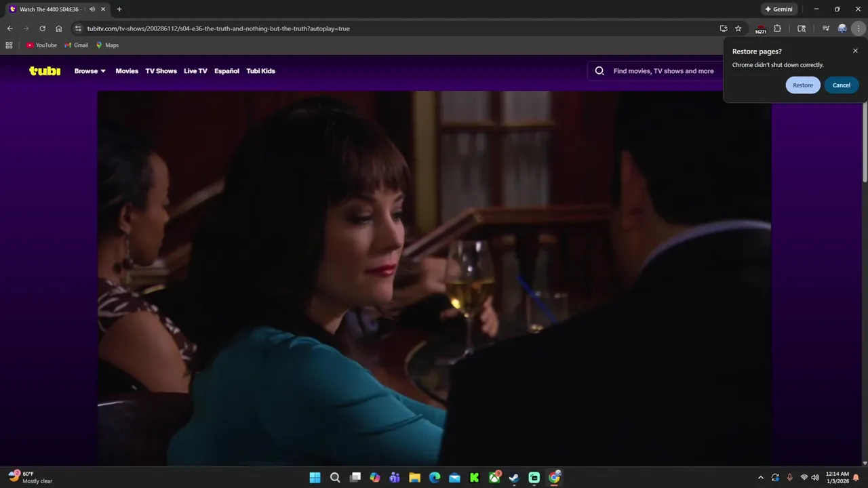Click the install app icon in address bar
868x488 pixels.
(724, 28)
